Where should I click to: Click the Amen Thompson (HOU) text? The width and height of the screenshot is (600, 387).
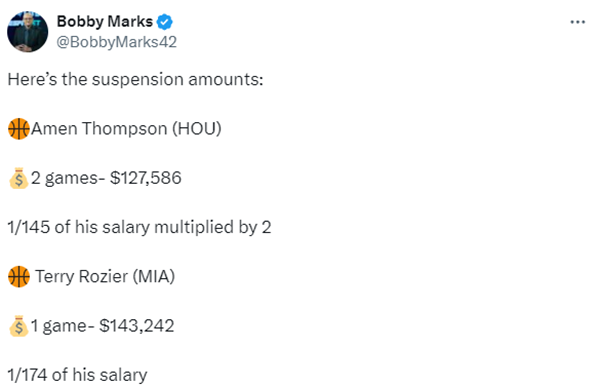[126, 129]
